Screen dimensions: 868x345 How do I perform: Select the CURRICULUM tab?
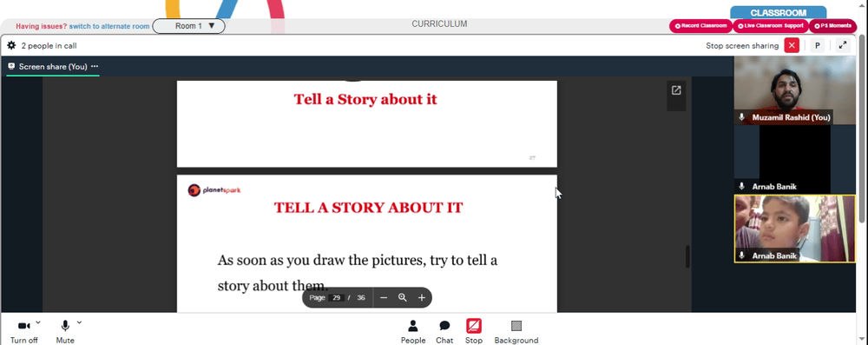(439, 24)
